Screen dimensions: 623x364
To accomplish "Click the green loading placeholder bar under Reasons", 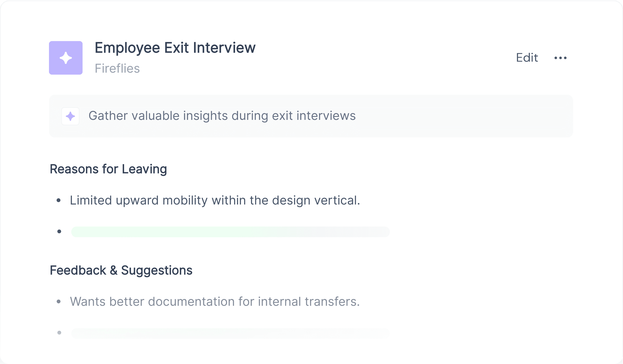I will pos(230,232).
